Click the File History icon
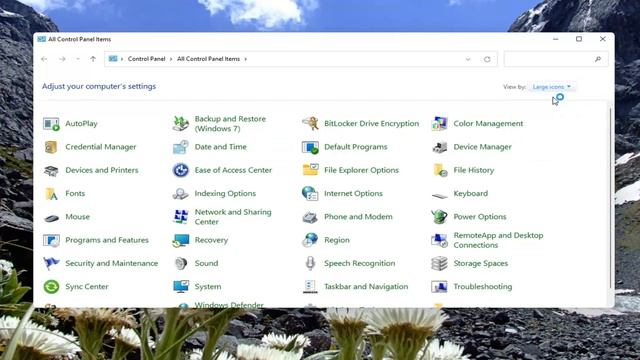 coord(440,170)
